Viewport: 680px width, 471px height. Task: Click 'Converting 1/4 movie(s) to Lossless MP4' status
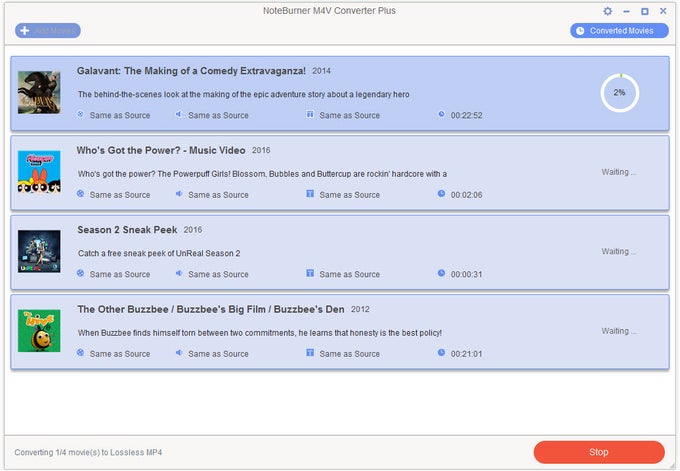(x=88, y=452)
